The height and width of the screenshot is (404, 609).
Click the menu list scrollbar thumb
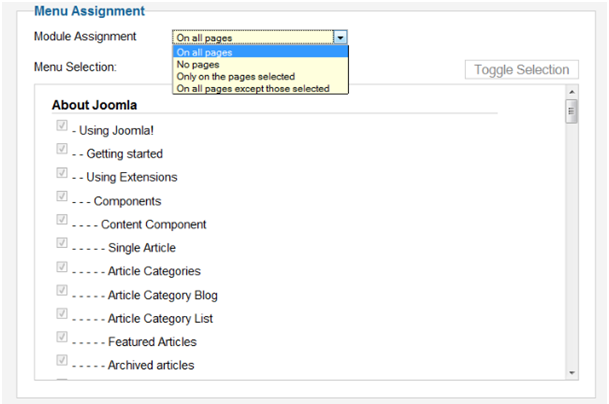pyautogui.click(x=571, y=111)
